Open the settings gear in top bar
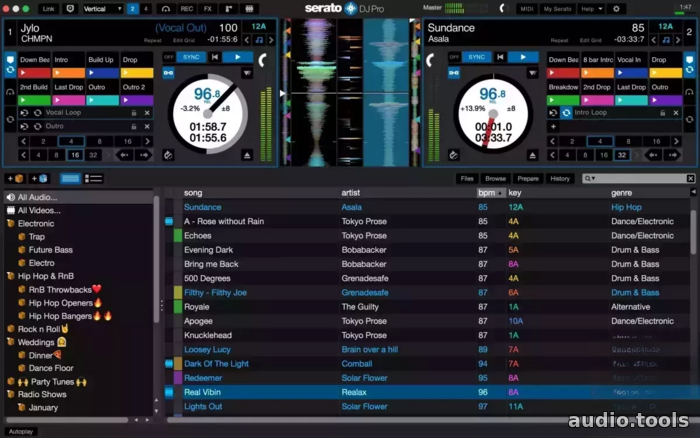The image size is (700, 438). pos(616,9)
